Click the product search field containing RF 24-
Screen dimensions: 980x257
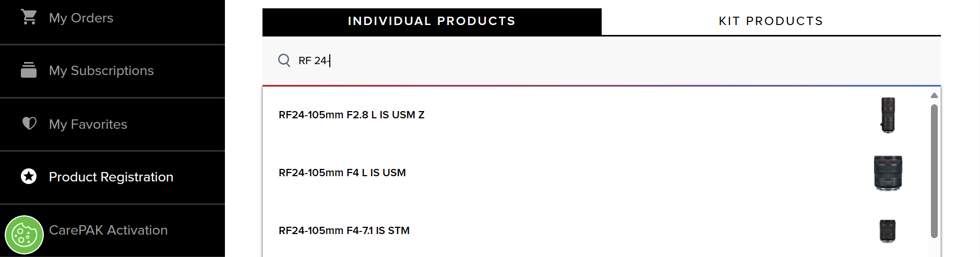coord(574,60)
